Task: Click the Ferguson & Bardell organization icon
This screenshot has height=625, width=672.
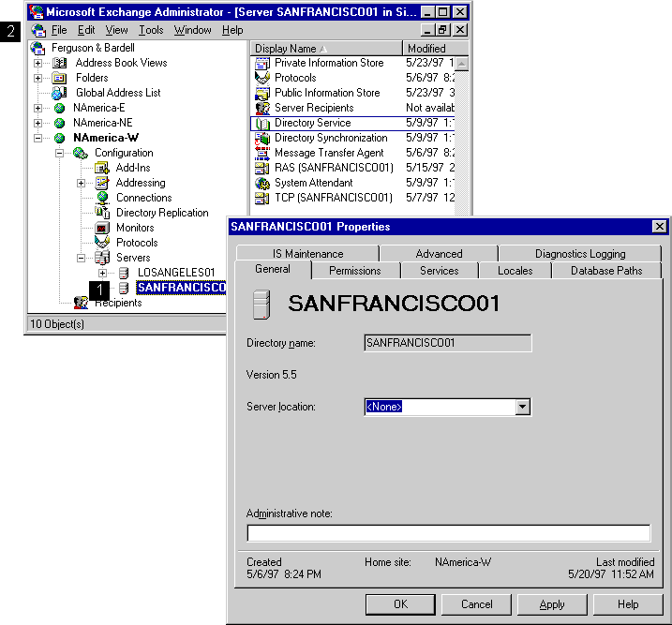Action: coord(37,48)
